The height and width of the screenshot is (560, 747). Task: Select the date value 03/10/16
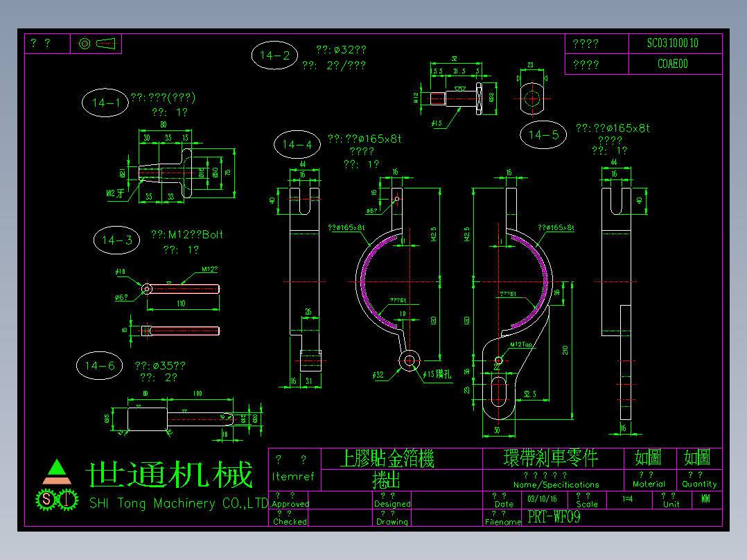click(542, 499)
